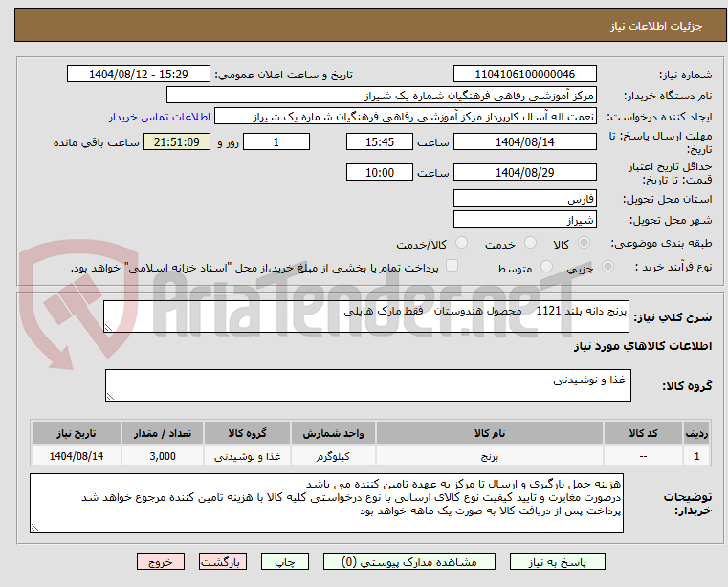The image size is (728, 587).
Task: Click the تاریخ نیاز column header
Action: pyautogui.click(x=77, y=433)
